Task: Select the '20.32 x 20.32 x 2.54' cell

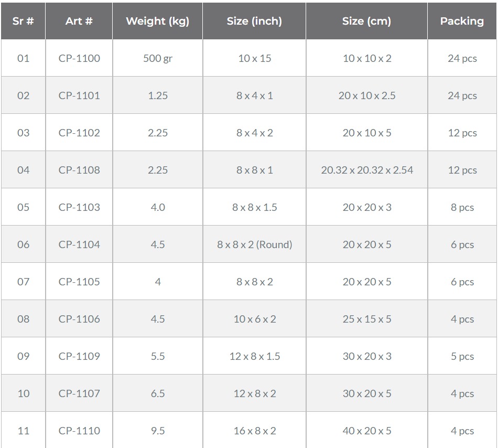Action: [x=366, y=170]
